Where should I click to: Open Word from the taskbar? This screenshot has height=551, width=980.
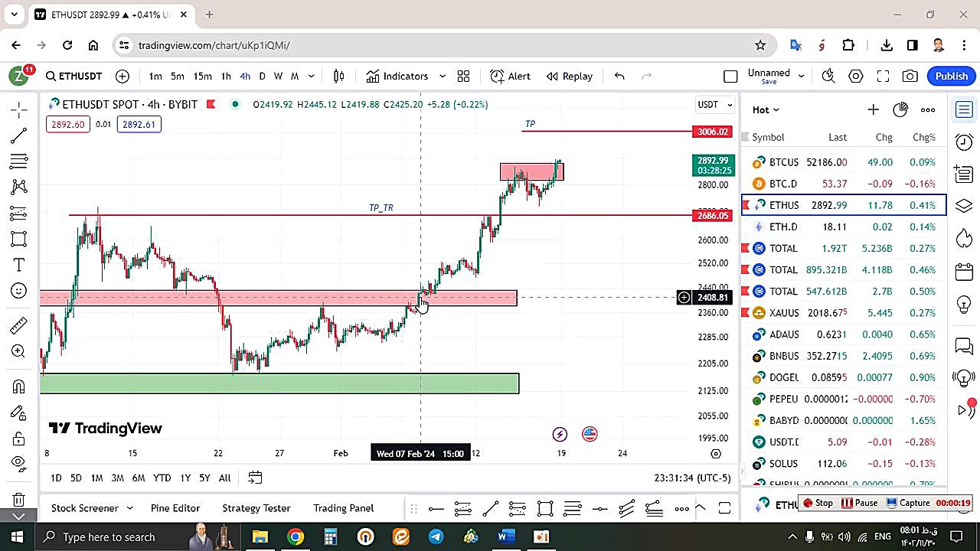pos(505,537)
